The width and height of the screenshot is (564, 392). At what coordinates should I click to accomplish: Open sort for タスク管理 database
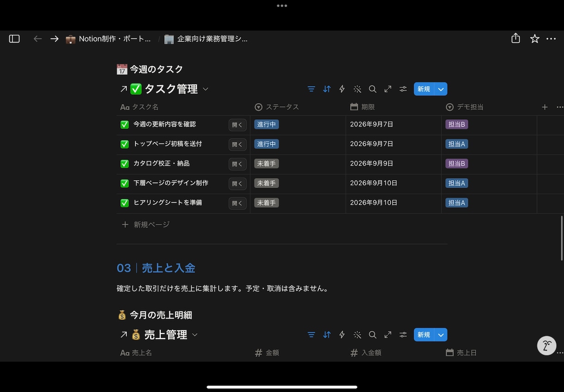[x=327, y=89]
